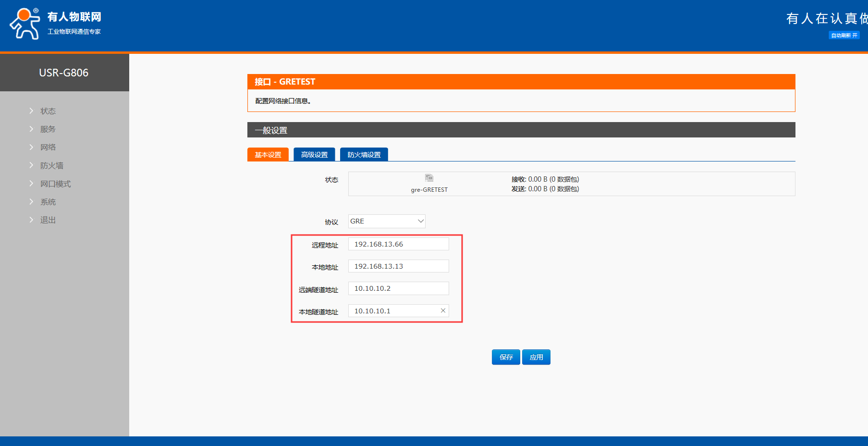Click the 远程地址 input field
Image resolution: width=868 pixels, height=446 pixels.
coord(398,244)
